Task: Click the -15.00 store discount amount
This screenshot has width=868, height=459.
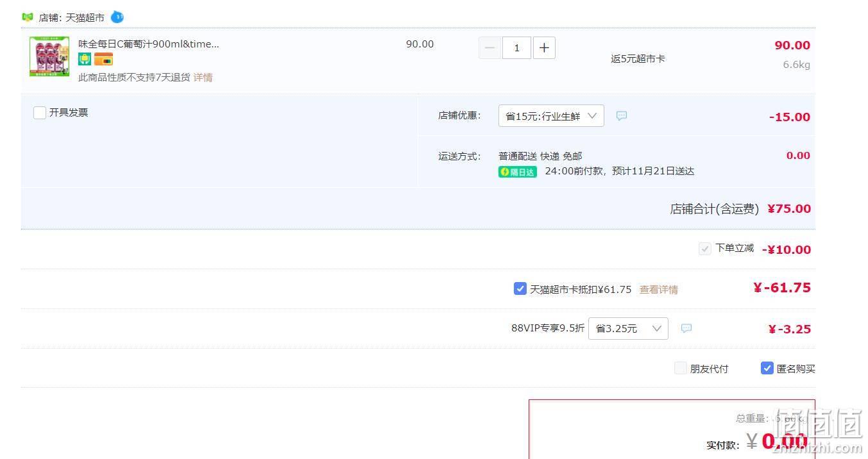Action: (x=790, y=117)
